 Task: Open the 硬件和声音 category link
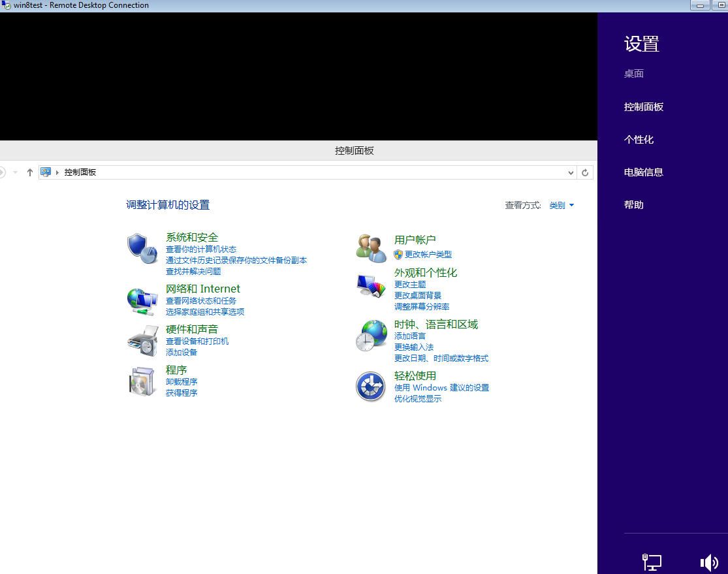192,329
